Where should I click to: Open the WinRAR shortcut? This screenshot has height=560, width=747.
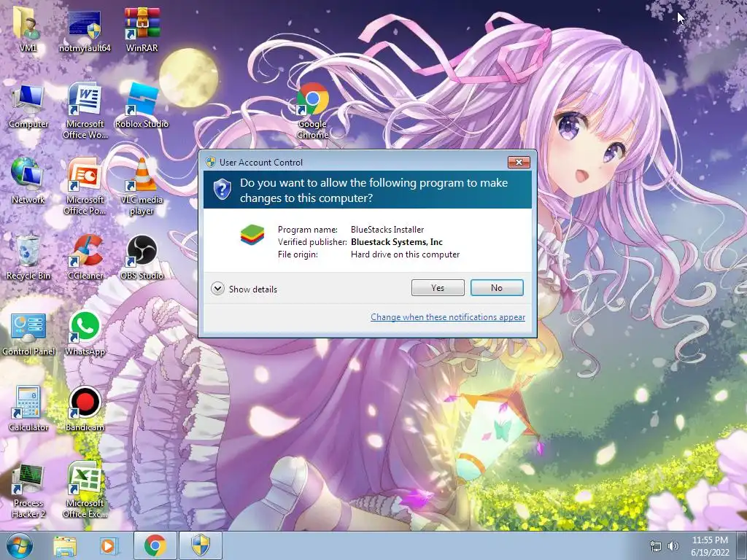click(x=142, y=29)
